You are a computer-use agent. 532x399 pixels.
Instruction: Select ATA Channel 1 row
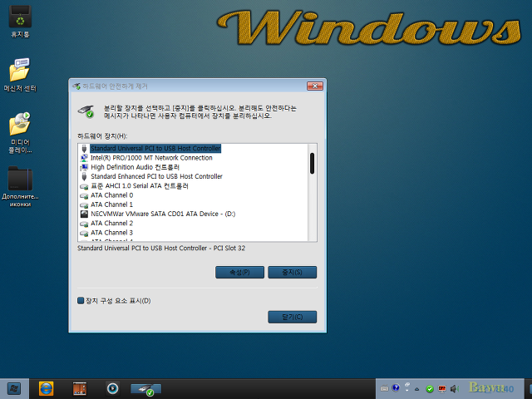(x=111, y=204)
